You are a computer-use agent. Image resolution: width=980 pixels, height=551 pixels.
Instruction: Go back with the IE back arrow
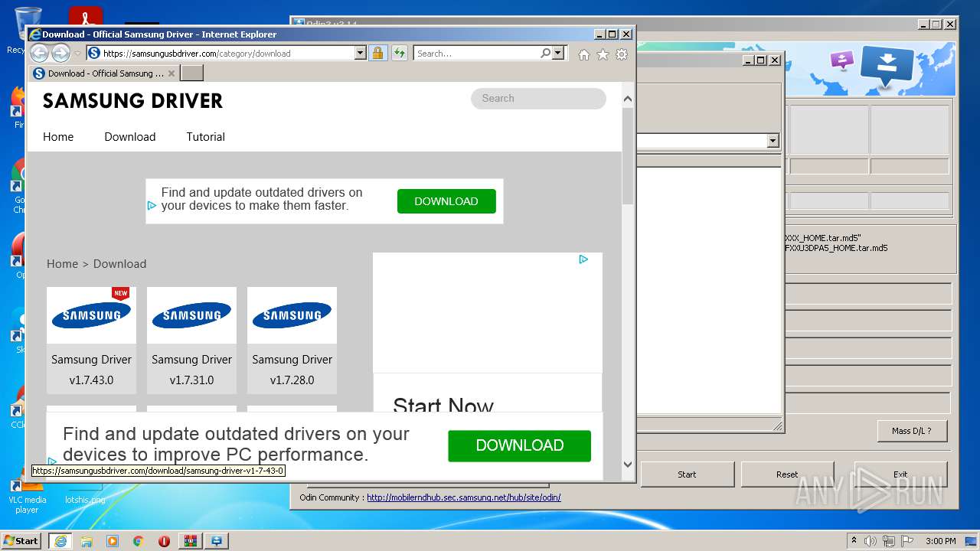(x=39, y=53)
